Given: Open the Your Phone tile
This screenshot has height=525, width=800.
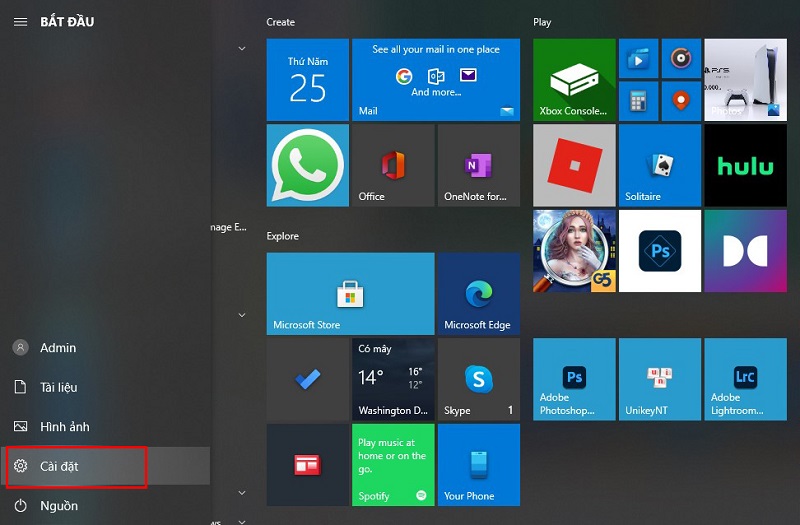Looking at the screenshot, I should point(479,465).
